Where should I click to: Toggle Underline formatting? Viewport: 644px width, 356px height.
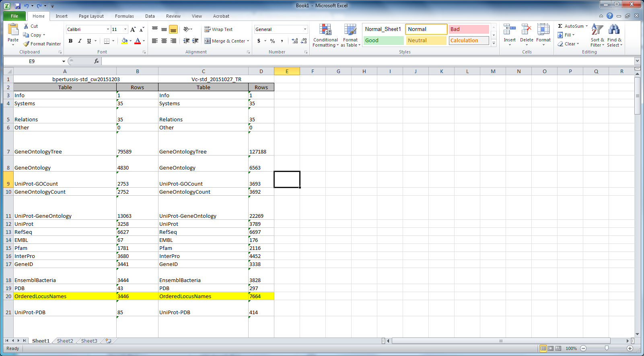89,41
